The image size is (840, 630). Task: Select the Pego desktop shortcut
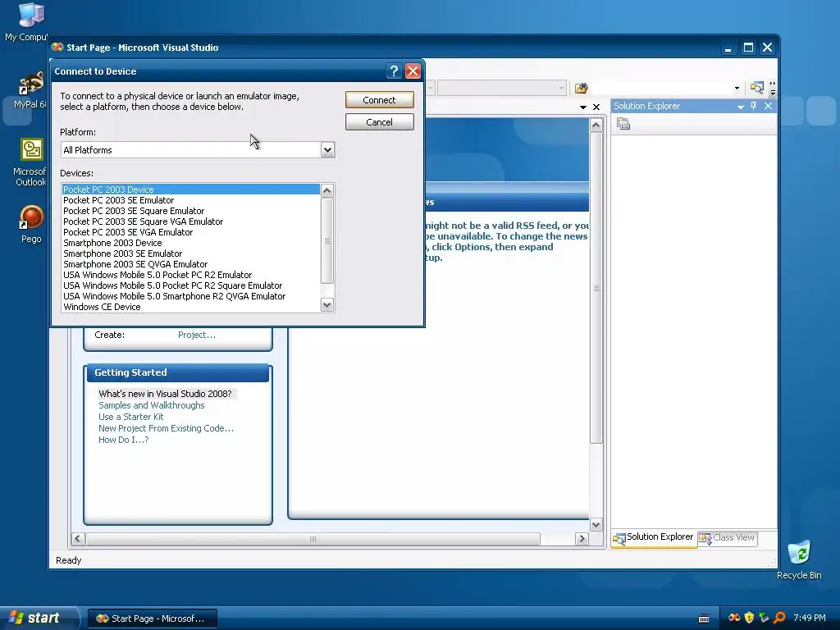pos(31,224)
